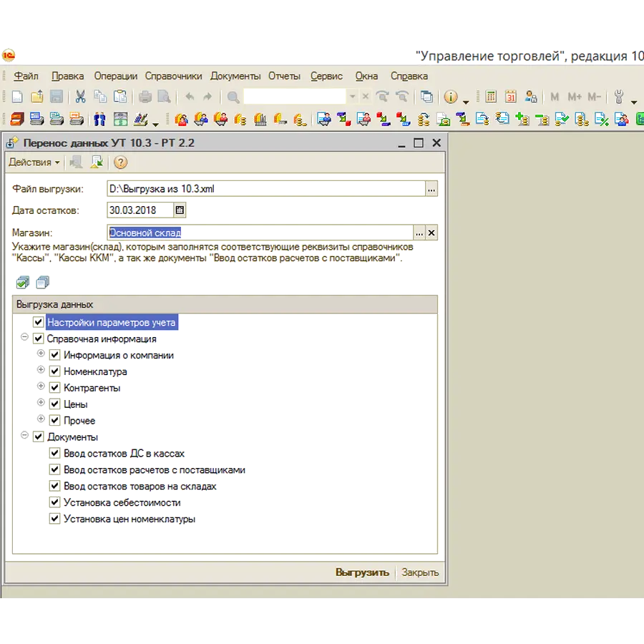Open the Справочники menu
Viewport: 644px width, 644px height.
click(173, 77)
